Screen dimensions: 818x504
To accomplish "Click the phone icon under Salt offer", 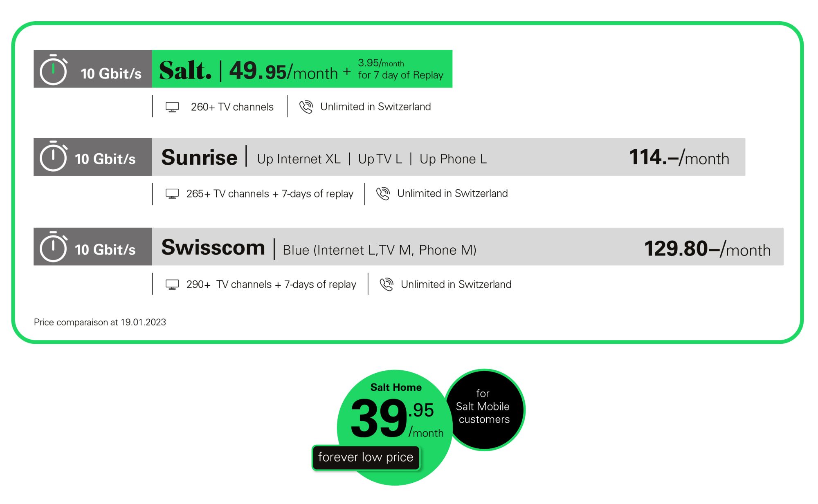I will click(306, 107).
